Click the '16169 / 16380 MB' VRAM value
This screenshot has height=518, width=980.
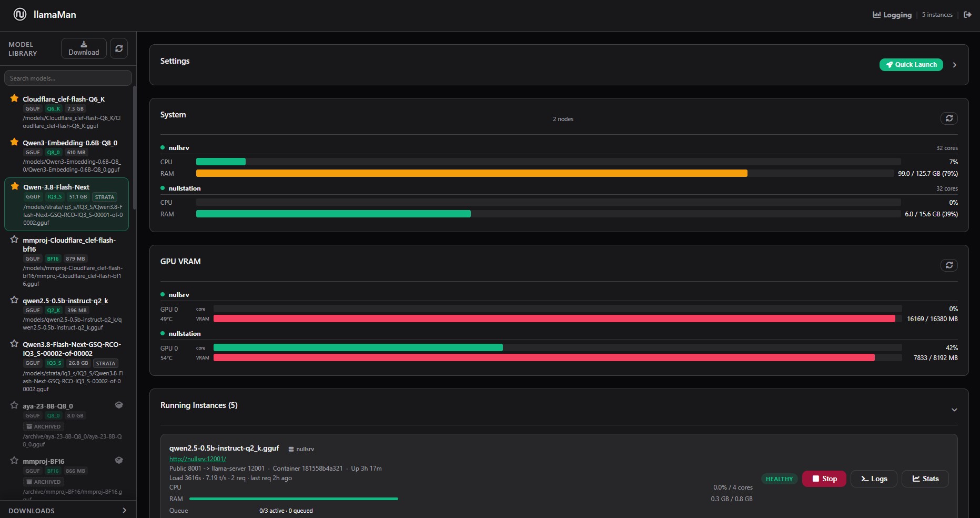(932, 319)
